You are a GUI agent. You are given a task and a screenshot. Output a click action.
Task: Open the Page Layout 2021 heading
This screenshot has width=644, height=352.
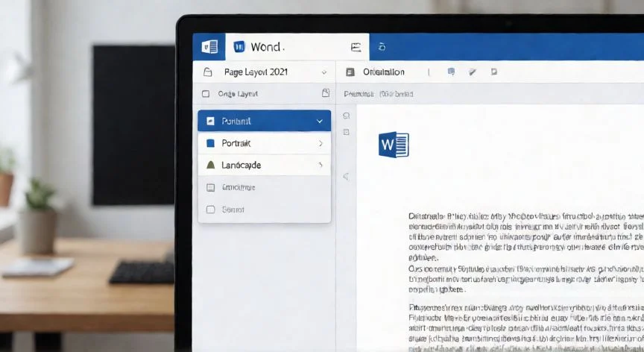tap(256, 72)
